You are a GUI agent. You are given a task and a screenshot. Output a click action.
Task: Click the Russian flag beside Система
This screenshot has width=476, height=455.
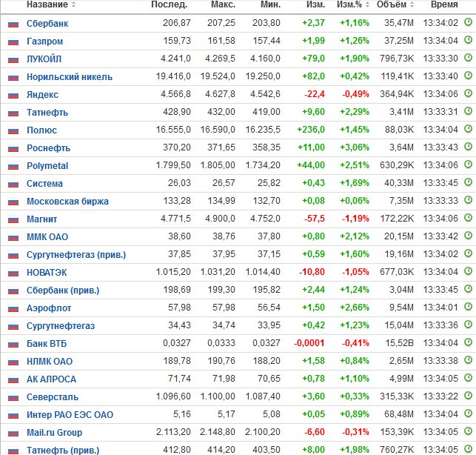point(13,185)
